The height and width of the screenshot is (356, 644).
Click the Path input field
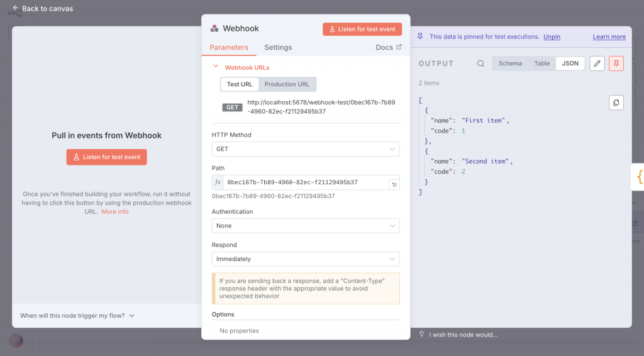tap(306, 182)
